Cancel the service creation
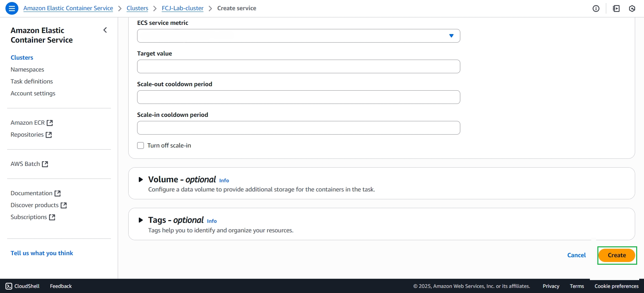Viewport: 644px width, 293px height. (x=577, y=255)
